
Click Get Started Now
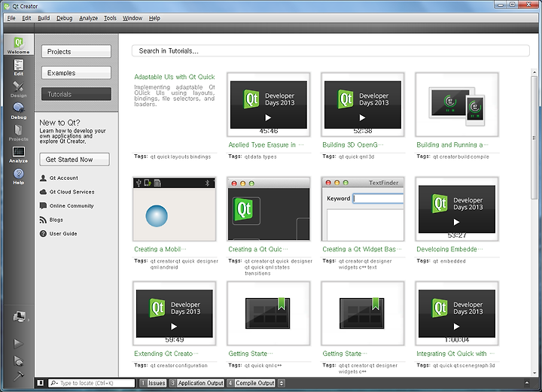pyautogui.click(x=75, y=160)
